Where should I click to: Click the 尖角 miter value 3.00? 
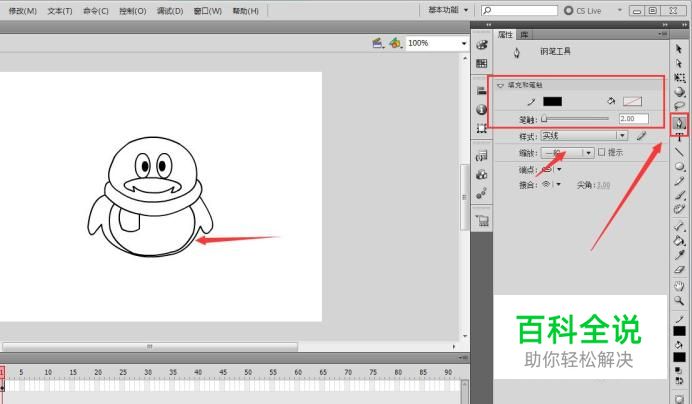point(603,185)
